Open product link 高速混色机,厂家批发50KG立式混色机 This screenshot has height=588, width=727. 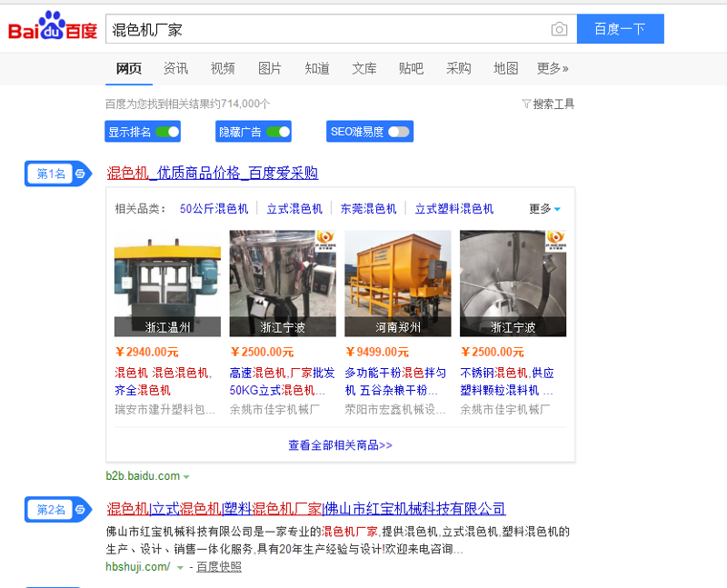pyautogui.click(x=282, y=381)
